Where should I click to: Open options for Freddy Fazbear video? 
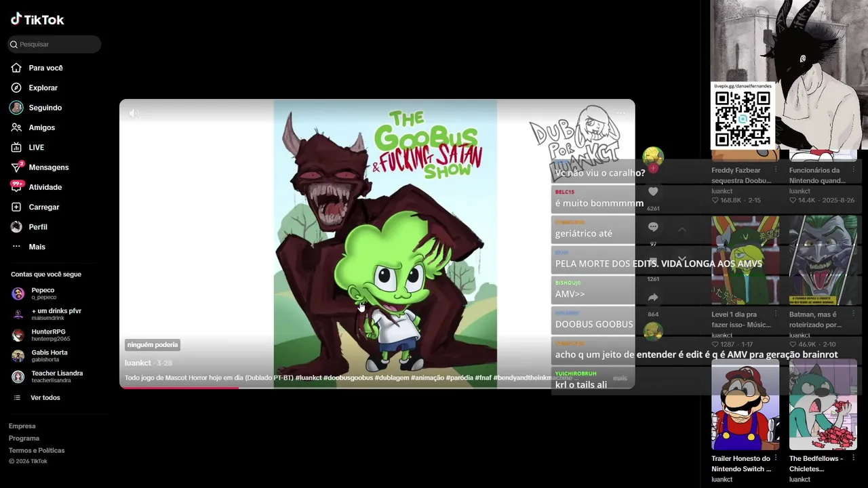[x=776, y=170]
